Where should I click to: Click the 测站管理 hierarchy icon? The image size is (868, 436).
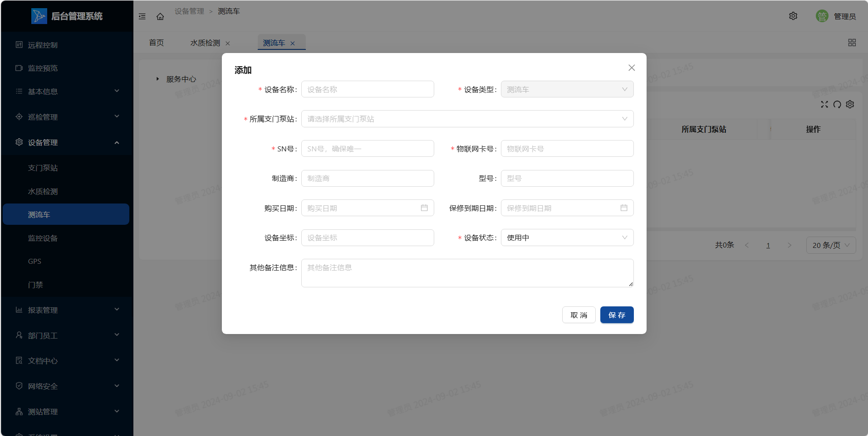[x=19, y=412]
